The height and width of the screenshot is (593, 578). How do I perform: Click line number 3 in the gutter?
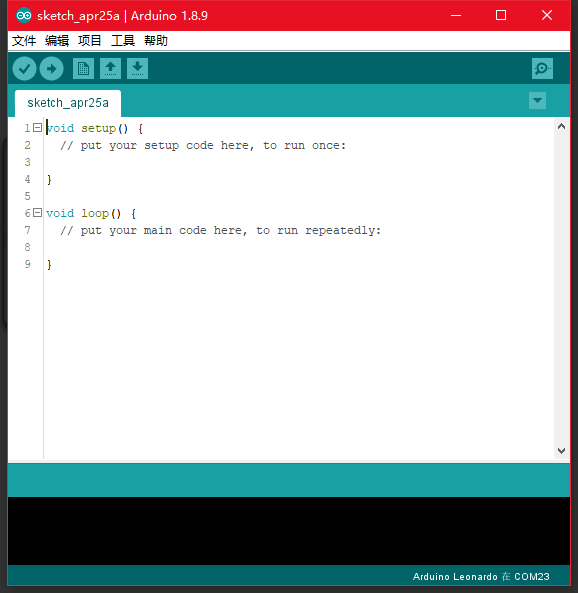point(28,162)
